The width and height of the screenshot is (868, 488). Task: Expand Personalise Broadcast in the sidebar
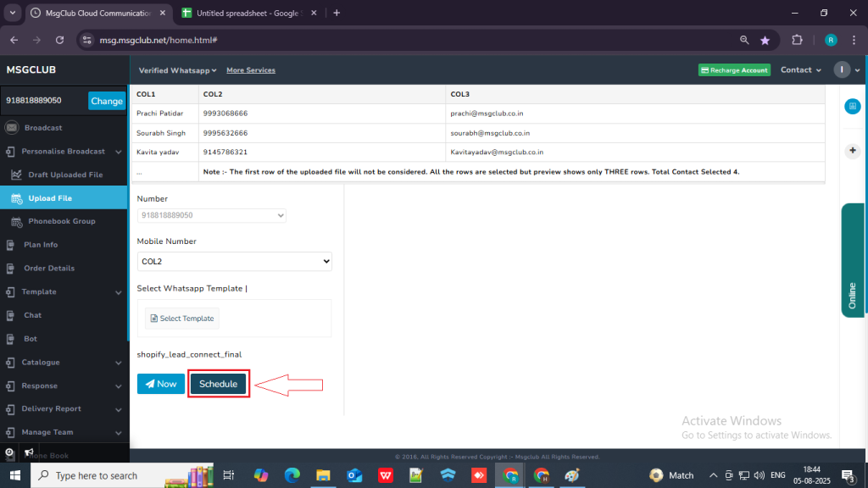(64, 151)
